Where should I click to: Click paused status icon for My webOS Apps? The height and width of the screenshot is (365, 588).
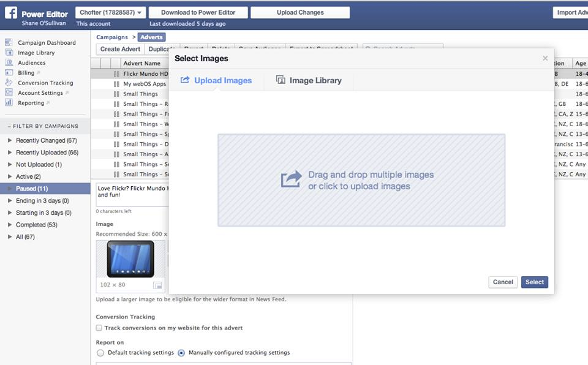click(116, 84)
